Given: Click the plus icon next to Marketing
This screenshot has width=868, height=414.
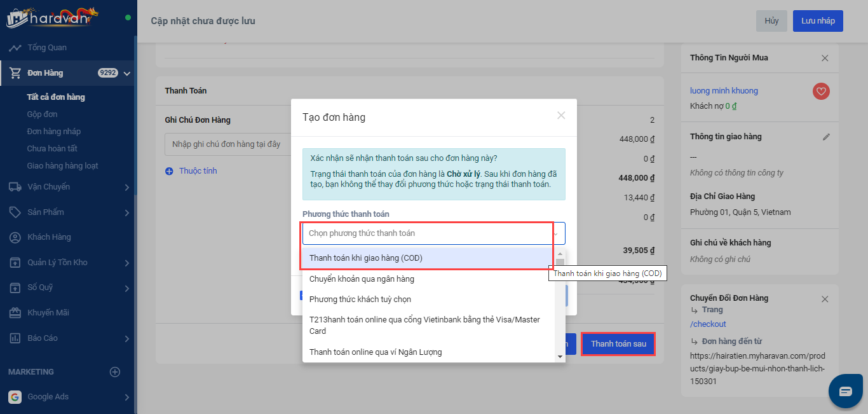Looking at the screenshot, I should [115, 372].
